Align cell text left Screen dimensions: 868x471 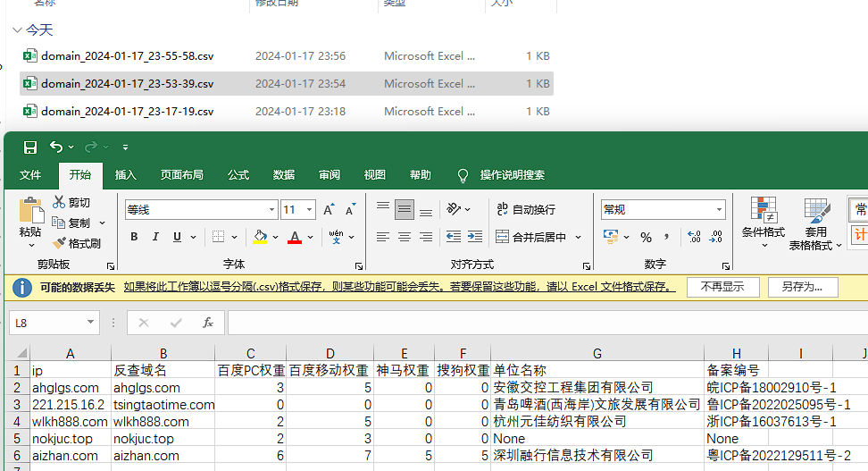pos(383,237)
